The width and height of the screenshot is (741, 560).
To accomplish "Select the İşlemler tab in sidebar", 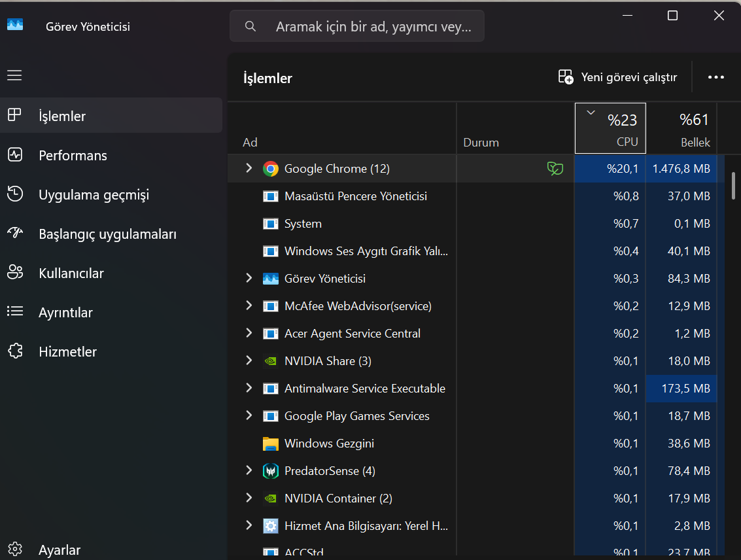I will click(111, 115).
